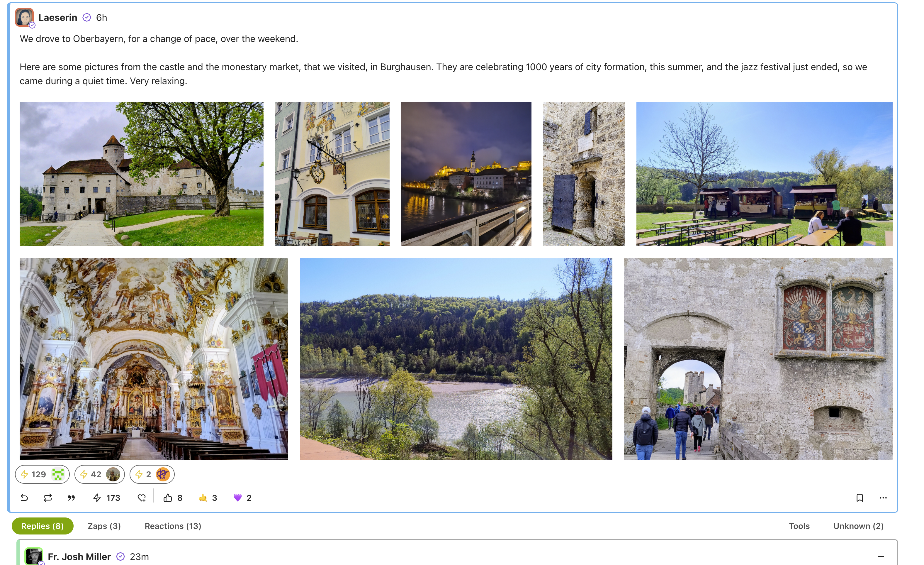Open the market stalls and benches photo
Image resolution: width=924 pixels, height=565 pixels.
click(x=764, y=174)
